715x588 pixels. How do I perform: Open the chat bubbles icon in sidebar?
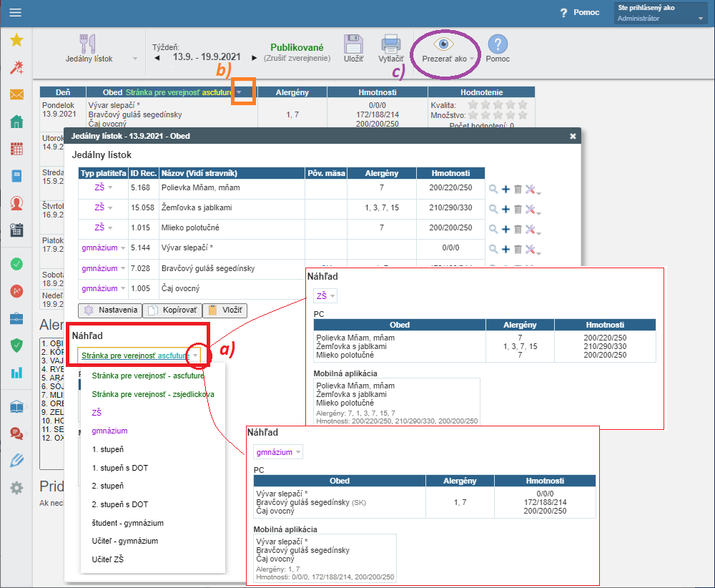click(x=16, y=433)
